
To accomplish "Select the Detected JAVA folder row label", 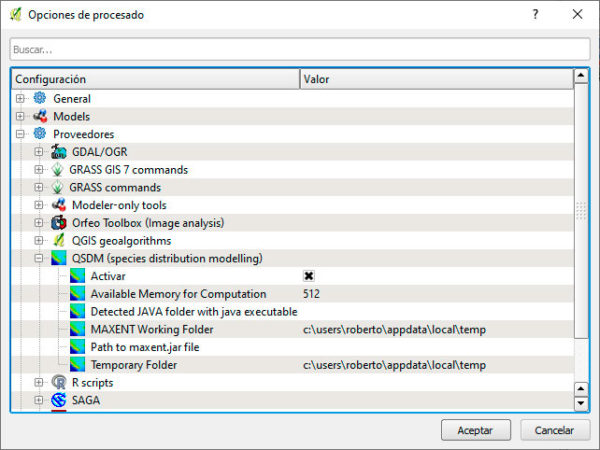I will tap(194, 311).
